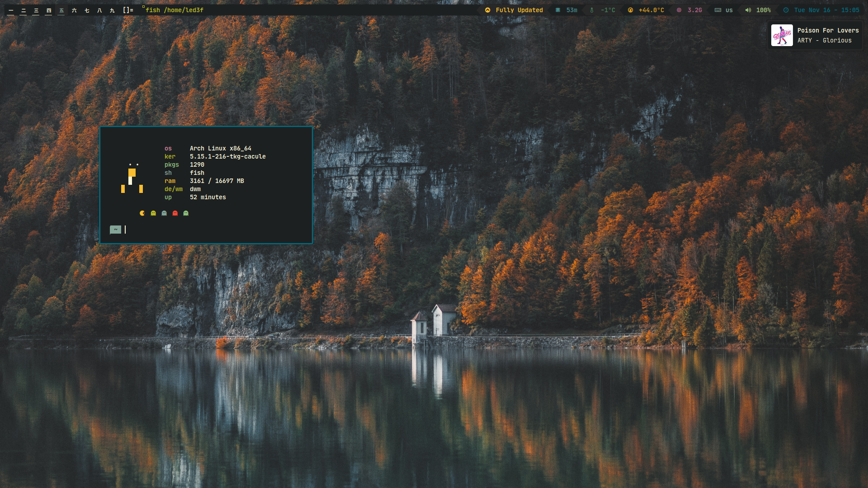Click the Glorious album art thumbnail
Viewport: 868px width, 488px height.
click(x=782, y=35)
